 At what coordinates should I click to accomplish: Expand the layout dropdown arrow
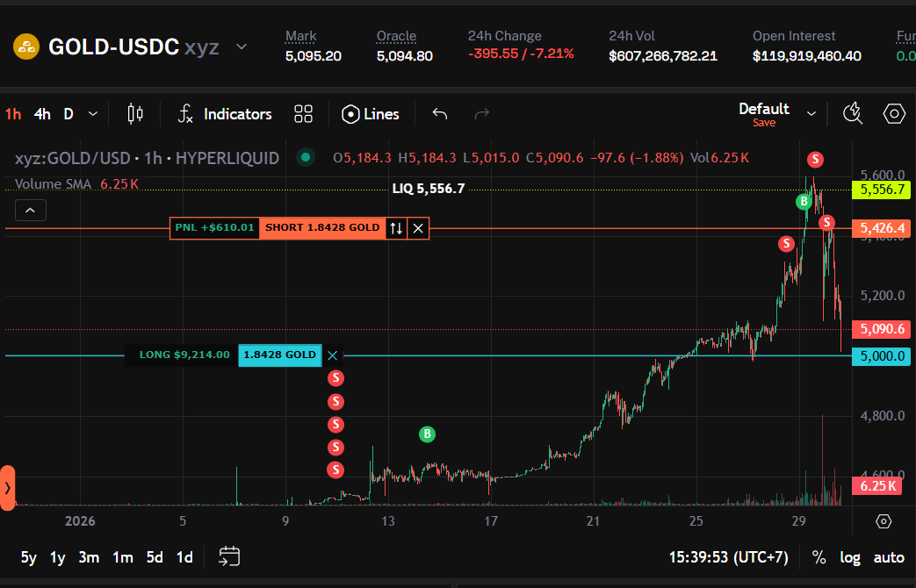point(811,114)
